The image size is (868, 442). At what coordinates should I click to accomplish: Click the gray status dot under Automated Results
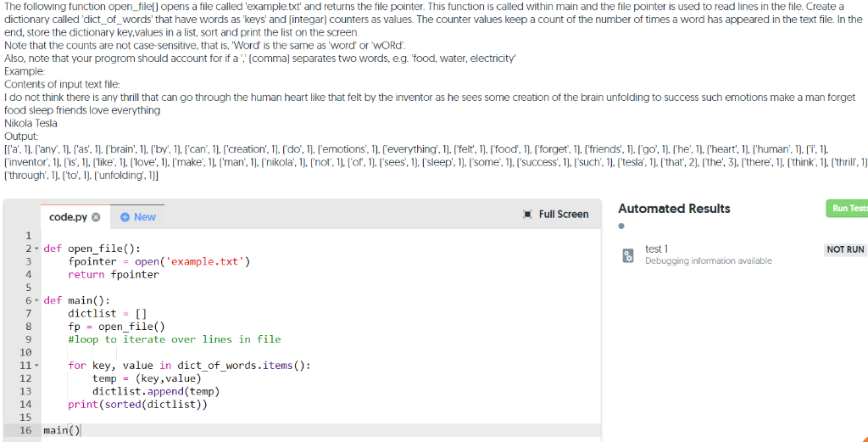coord(621,226)
